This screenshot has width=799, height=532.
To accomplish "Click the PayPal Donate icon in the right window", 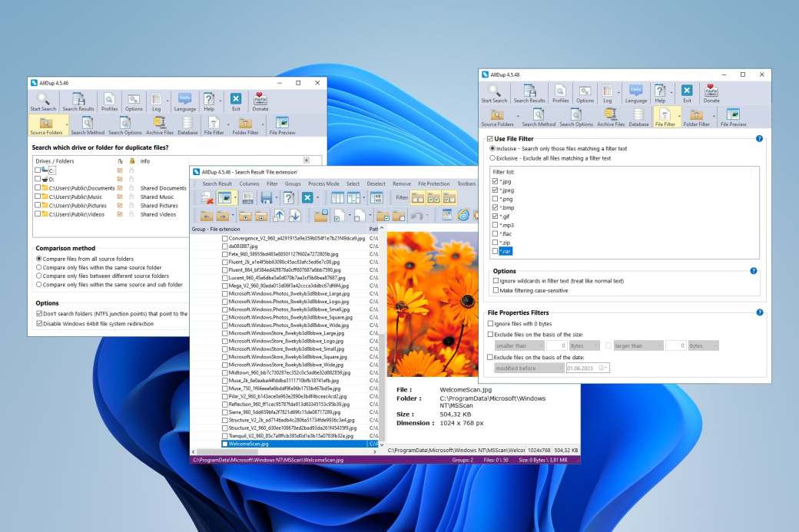I will (x=711, y=94).
